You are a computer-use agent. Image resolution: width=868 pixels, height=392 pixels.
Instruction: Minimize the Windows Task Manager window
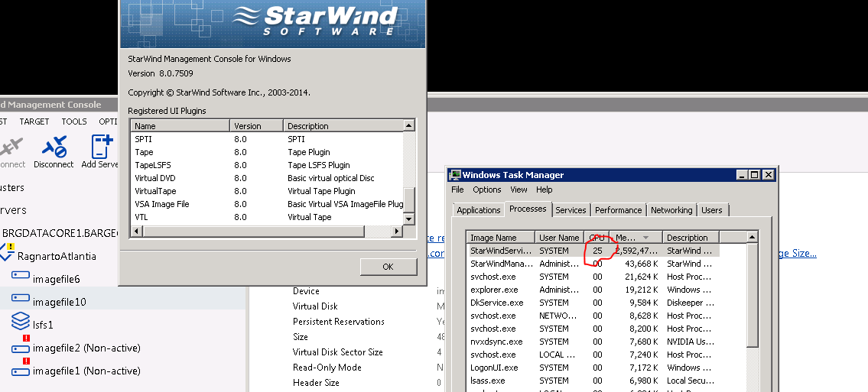[742, 175]
